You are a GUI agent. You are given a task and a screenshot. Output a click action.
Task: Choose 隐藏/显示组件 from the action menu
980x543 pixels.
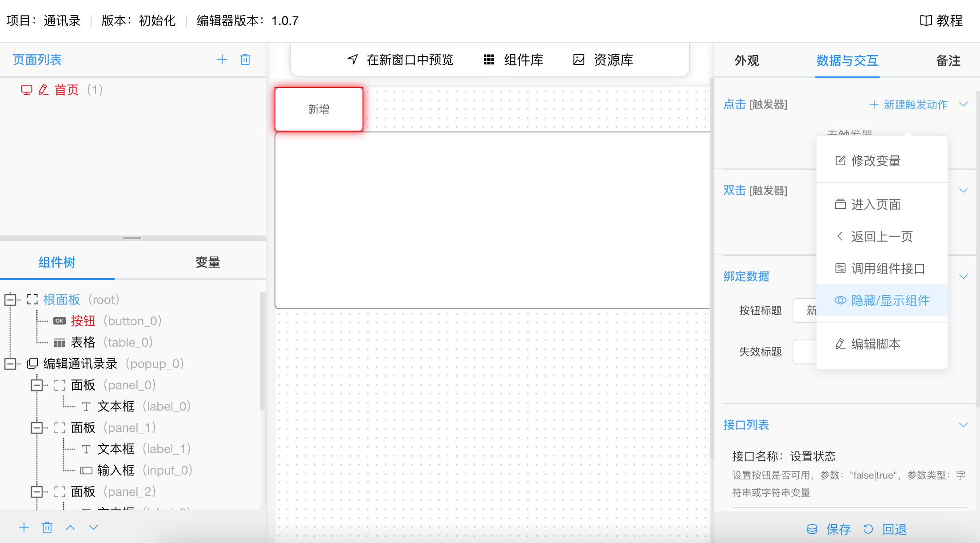(x=882, y=300)
